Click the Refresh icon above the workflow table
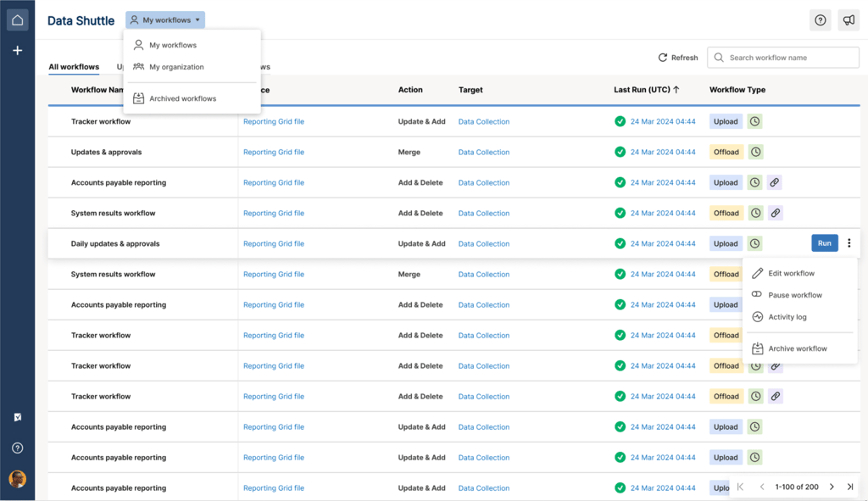The image size is (868, 501). click(x=663, y=58)
